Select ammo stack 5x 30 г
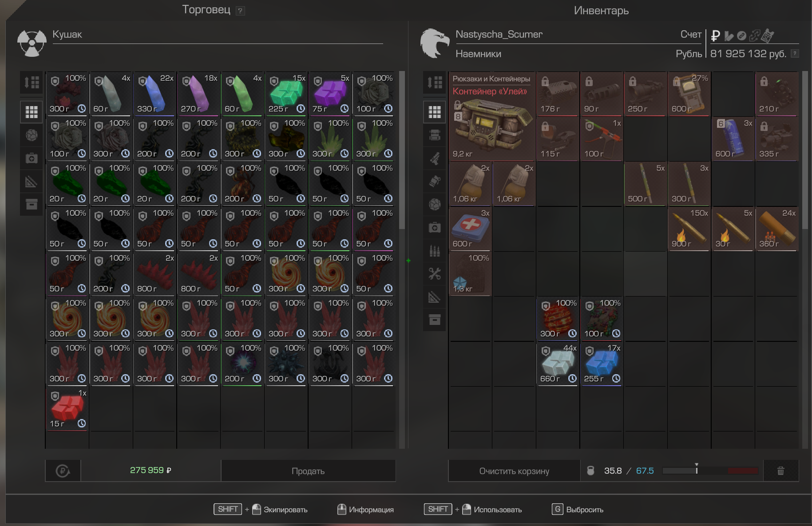This screenshot has width=812, height=526. [x=733, y=229]
